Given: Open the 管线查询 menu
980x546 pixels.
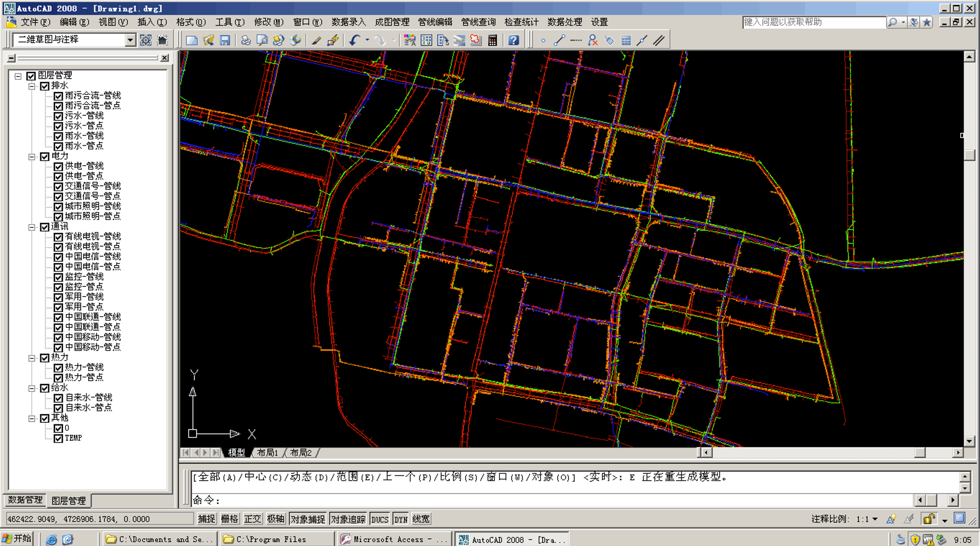Looking at the screenshot, I should [478, 22].
